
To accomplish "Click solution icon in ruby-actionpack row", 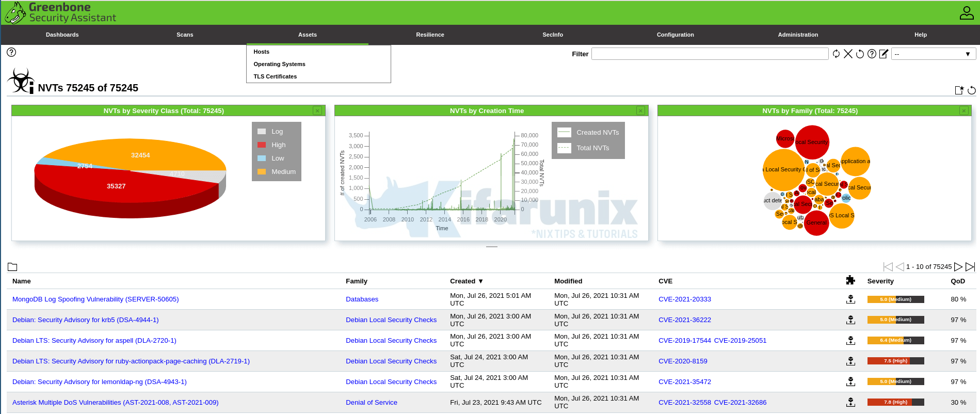I will pyautogui.click(x=851, y=361).
